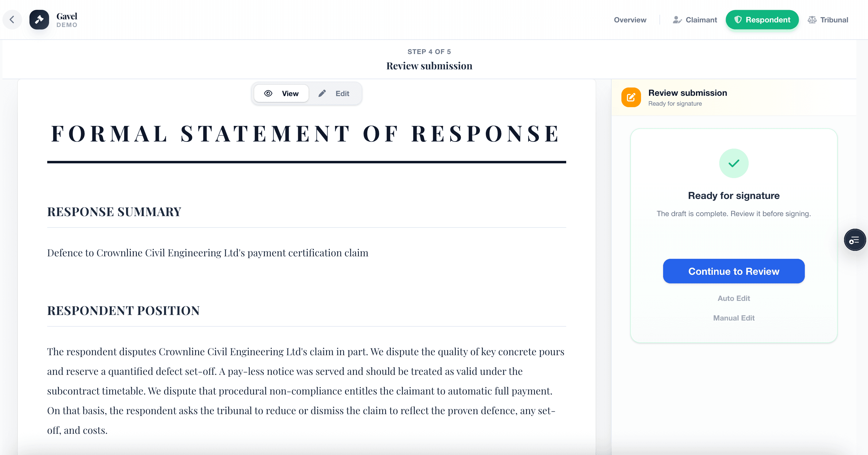Click the eye icon in View toggle
The height and width of the screenshot is (455, 868).
[x=268, y=93]
